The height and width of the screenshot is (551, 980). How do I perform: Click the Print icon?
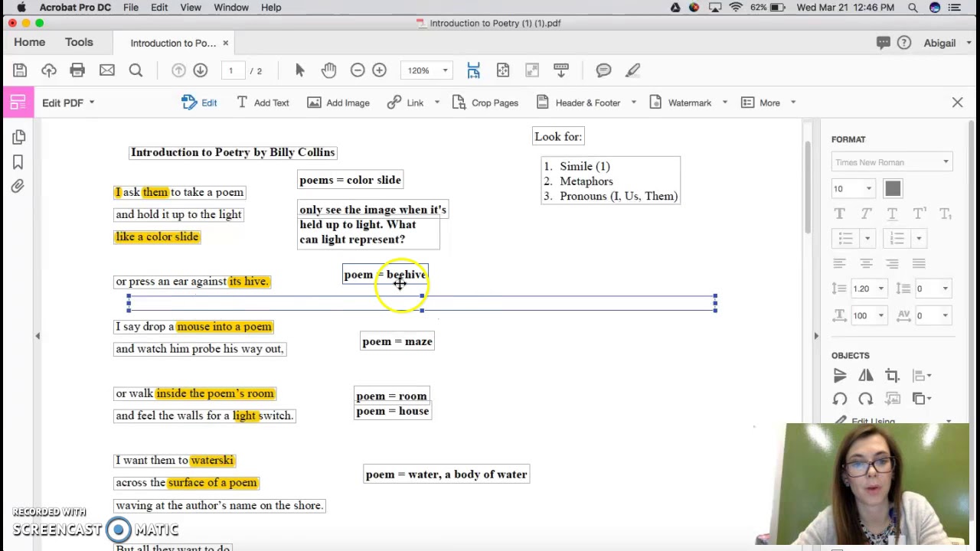[x=77, y=70]
